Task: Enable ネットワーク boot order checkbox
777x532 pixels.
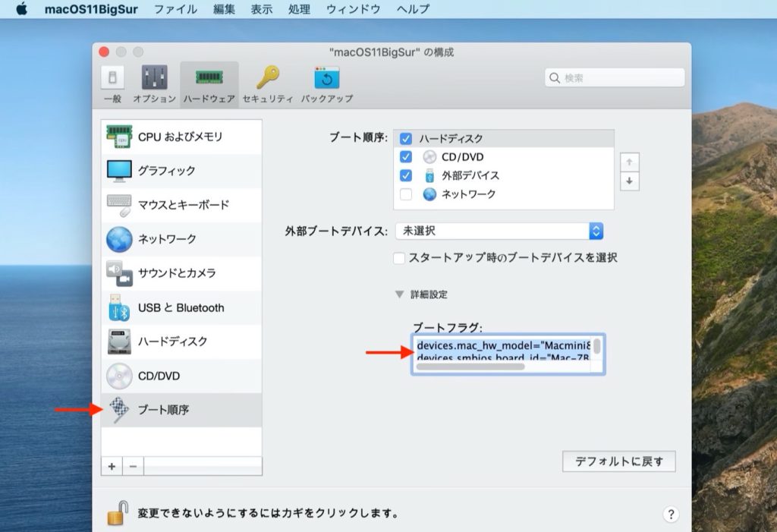Action: pos(406,194)
